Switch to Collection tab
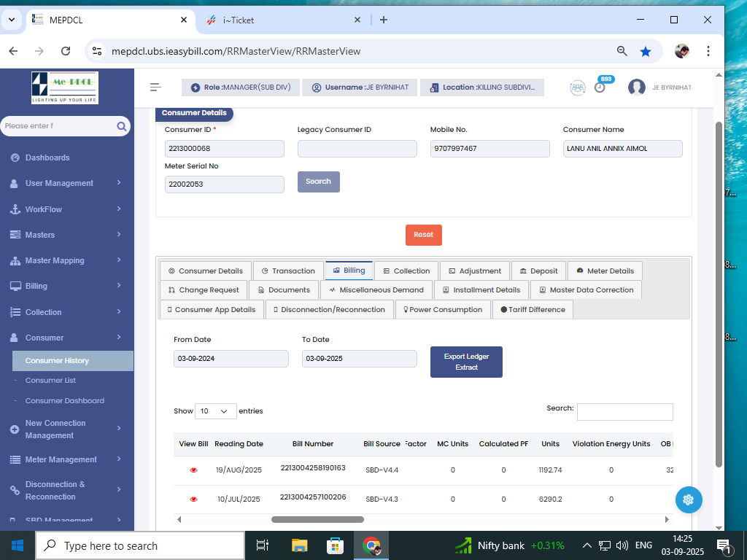Image resolution: width=747 pixels, height=560 pixels. (x=406, y=271)
